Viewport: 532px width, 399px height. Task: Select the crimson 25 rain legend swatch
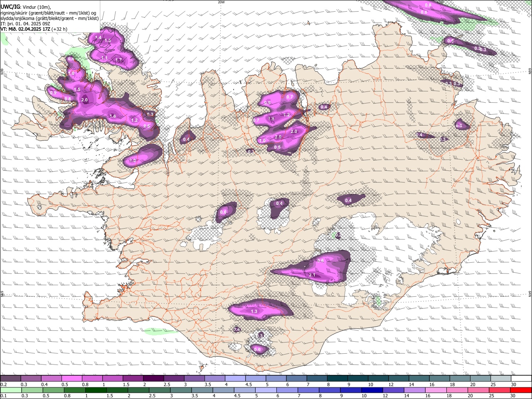[500, 390]
